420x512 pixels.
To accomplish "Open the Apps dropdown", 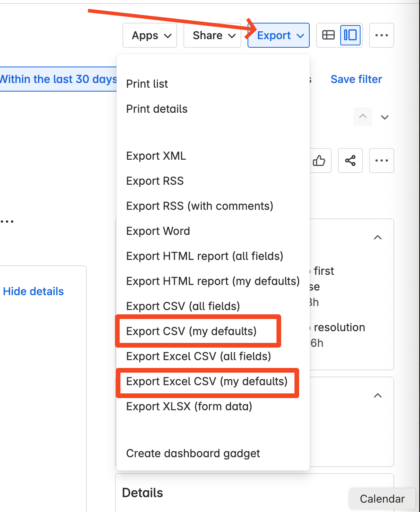I will click(150, 35).
